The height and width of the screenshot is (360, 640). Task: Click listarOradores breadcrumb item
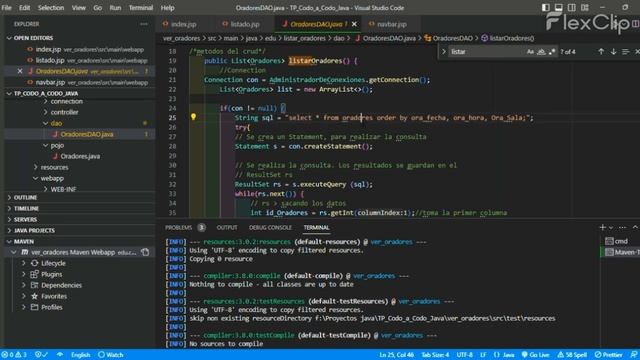pos(507,38)
